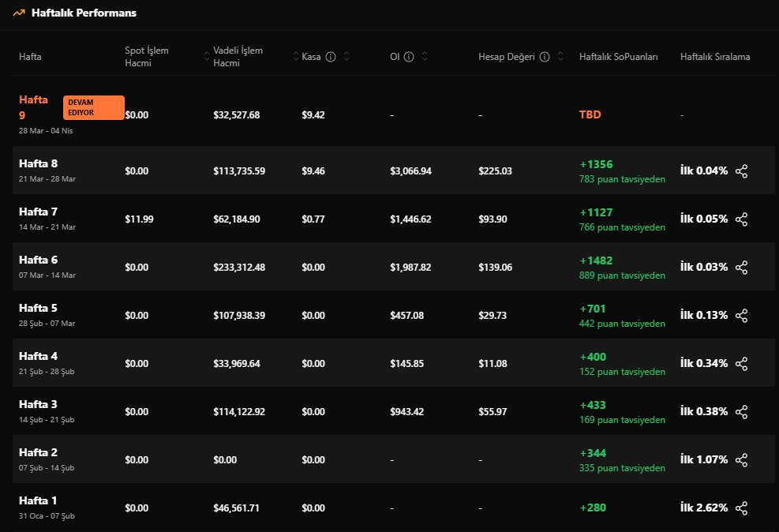Click the 28 Şub - 07 Mar date

tap(47, 324)
